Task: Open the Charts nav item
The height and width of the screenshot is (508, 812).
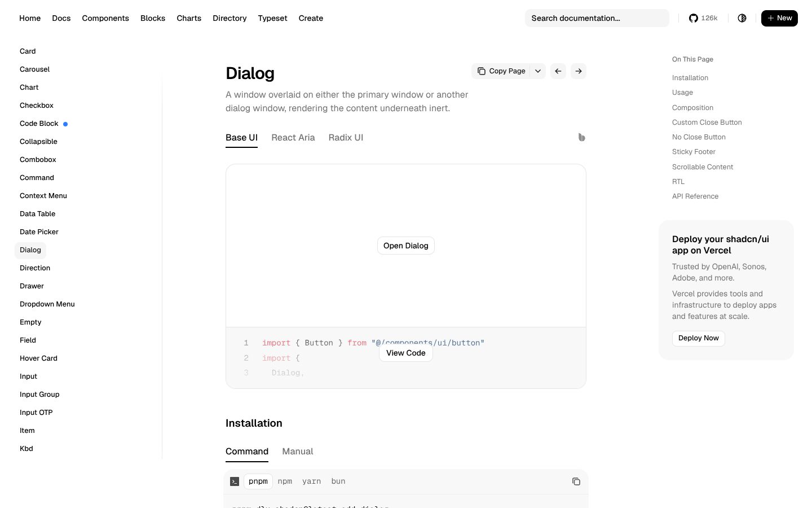Action: click(x=189, y=18)
